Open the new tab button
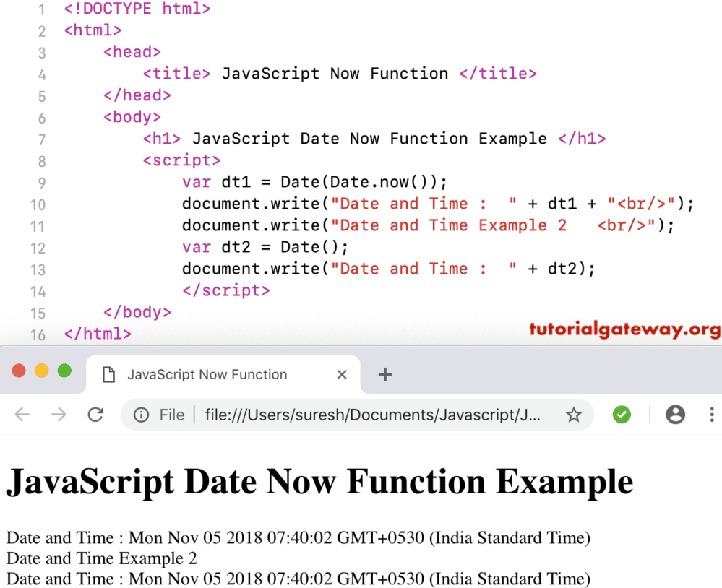The width and height of the screenshot is (722, 588). pos(385,374)
